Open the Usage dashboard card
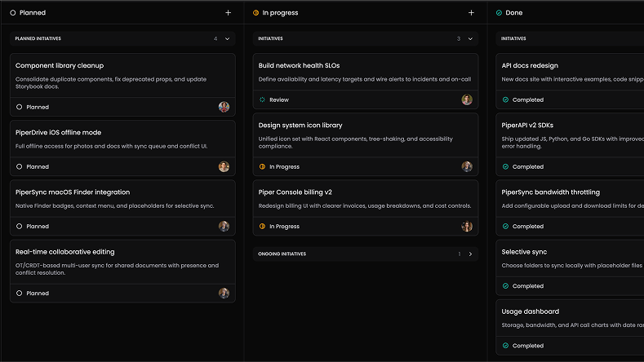Viewport: 644px width, 362px height. click(530, 311)
